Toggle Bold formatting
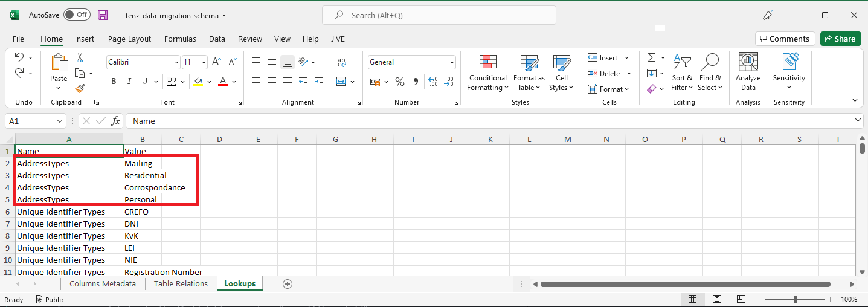868x307 pixels. 113,82
